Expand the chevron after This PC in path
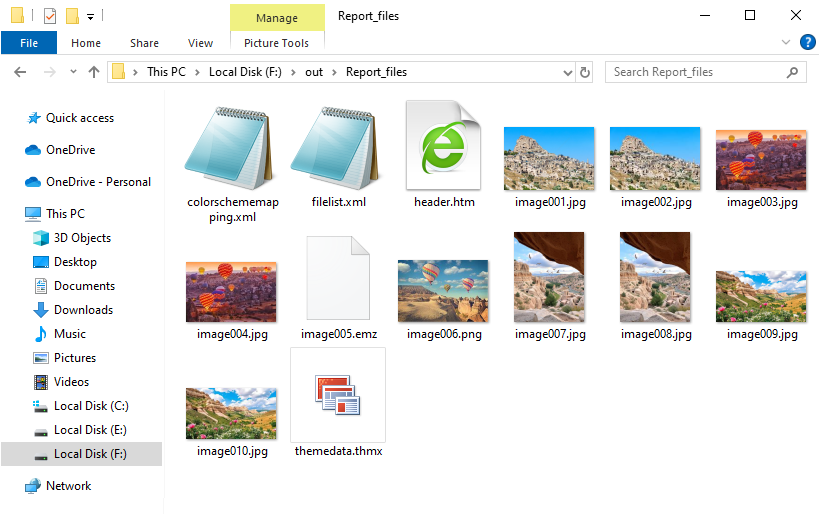The image size is (820, 514). [x=197, y=73]
